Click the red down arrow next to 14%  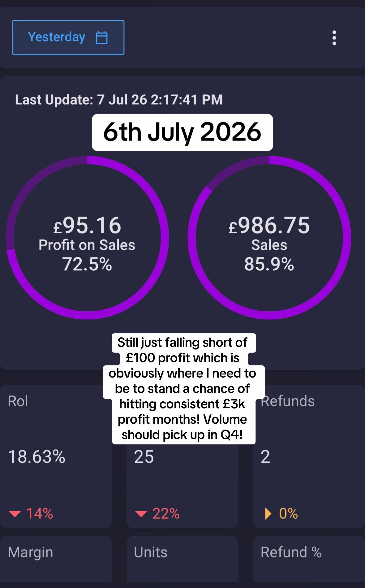[15, 514]
